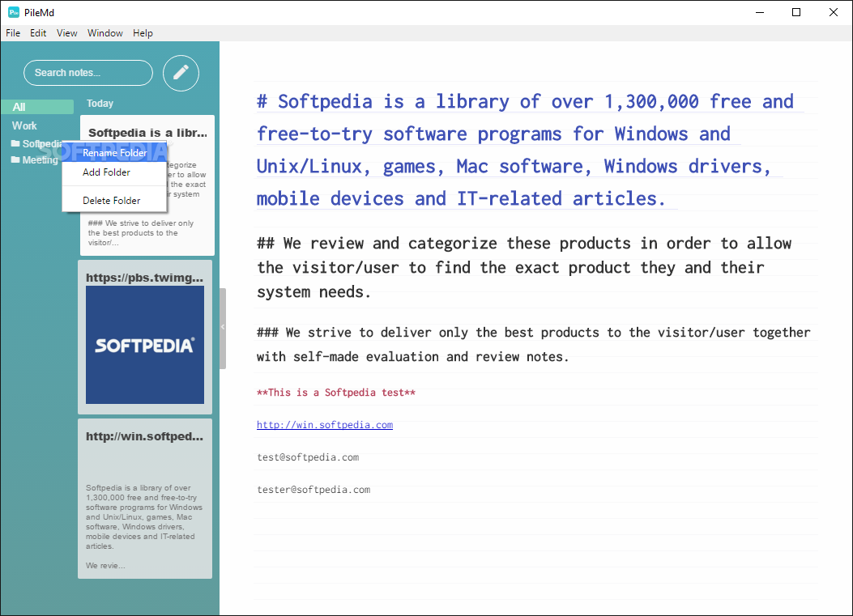This screenshot has width=853, height=616.
Task: Click the Meeting folder icon
Action: click(x=15, y=159)
